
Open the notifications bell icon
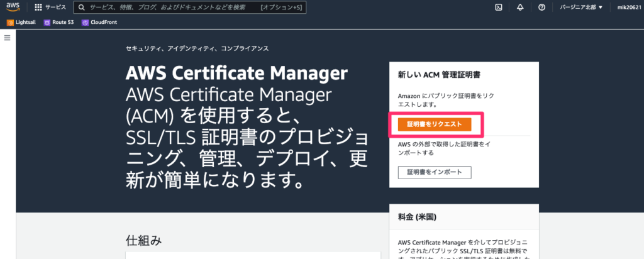[x=520, y=8]
